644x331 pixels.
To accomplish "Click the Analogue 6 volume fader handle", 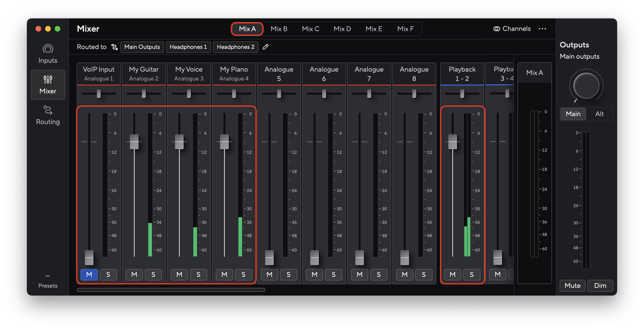I will pos(315,257).
